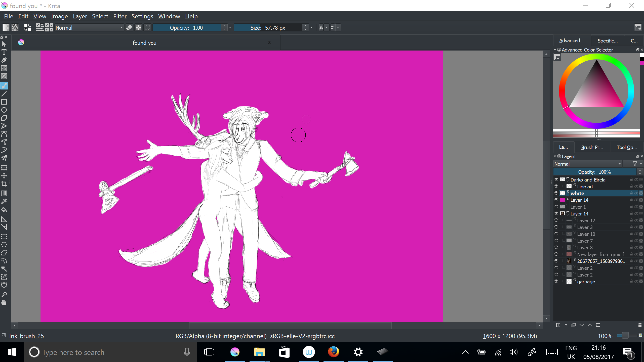The height and width of the screenshot is (362, 644).
Task: Open the layer blending mode dropdown
Action: click(587, 164)
